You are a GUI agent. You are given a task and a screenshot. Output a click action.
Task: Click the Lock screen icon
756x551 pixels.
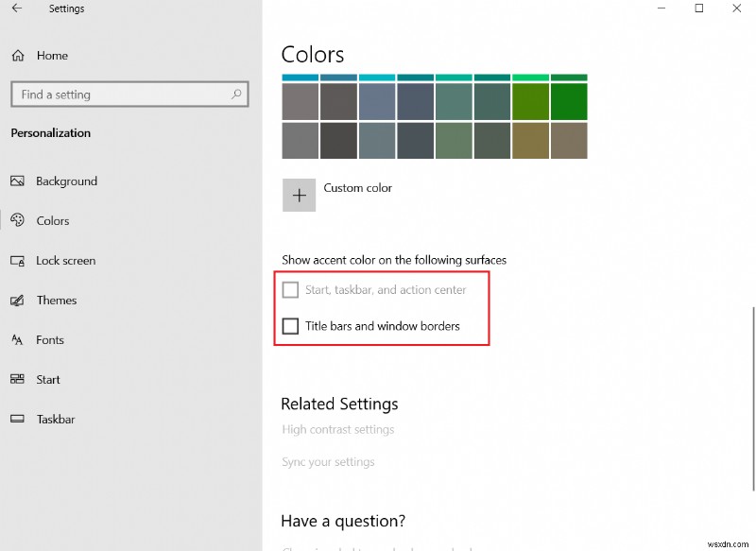click(17, 261)
